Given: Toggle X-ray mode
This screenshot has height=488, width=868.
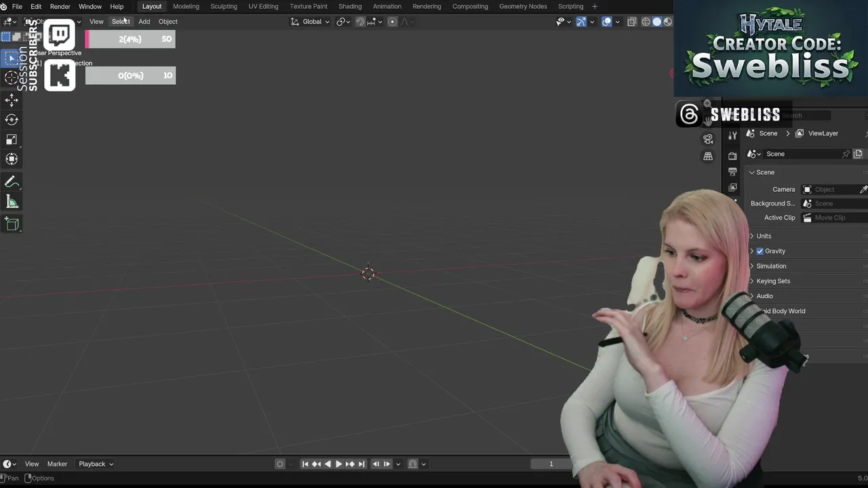Looking at the screenshot, I should coord(631,22).
